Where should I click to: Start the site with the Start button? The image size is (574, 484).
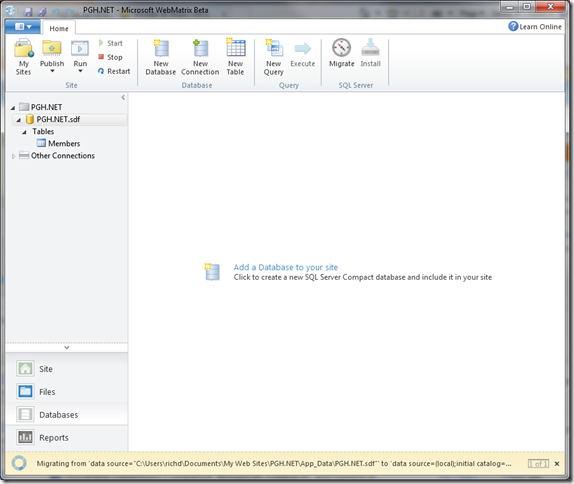110,43
